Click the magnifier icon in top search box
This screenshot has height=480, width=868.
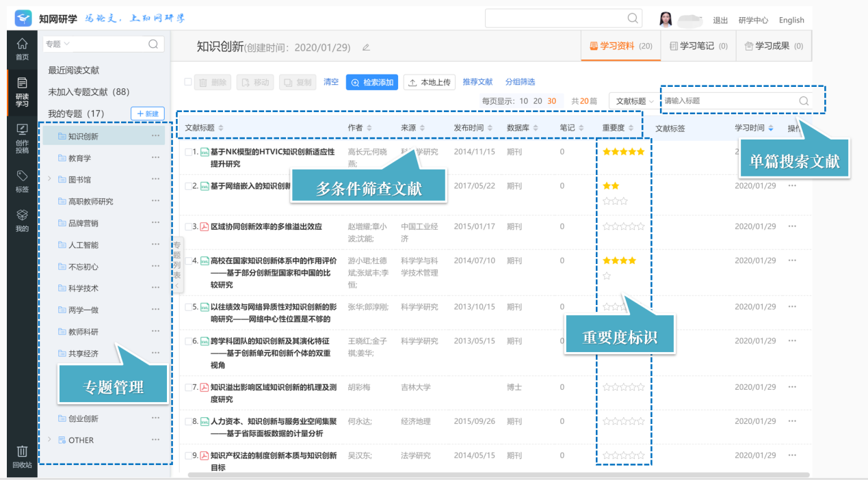633,18
